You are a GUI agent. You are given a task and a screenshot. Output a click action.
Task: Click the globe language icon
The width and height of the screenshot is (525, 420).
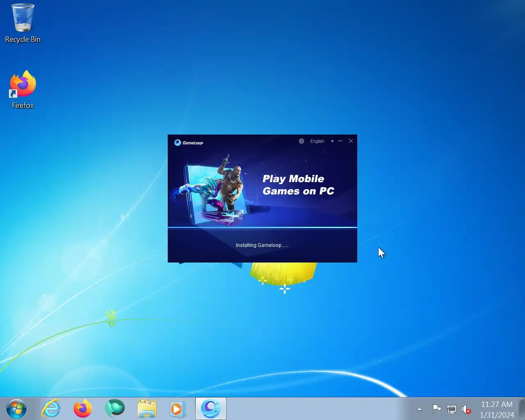coord(301,141)
